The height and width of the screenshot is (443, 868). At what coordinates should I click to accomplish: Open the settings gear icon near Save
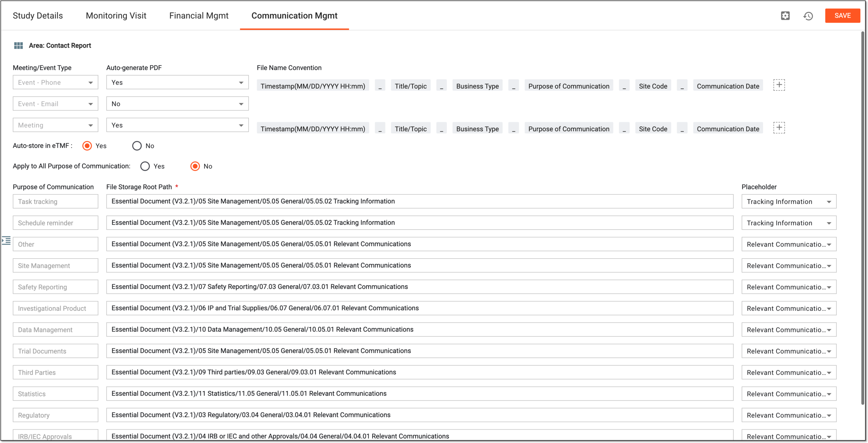(785, 16)
